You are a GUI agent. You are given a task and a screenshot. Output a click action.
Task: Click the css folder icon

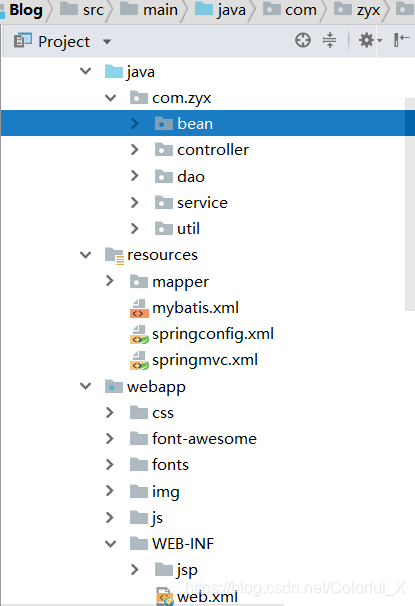pos(139,412)
